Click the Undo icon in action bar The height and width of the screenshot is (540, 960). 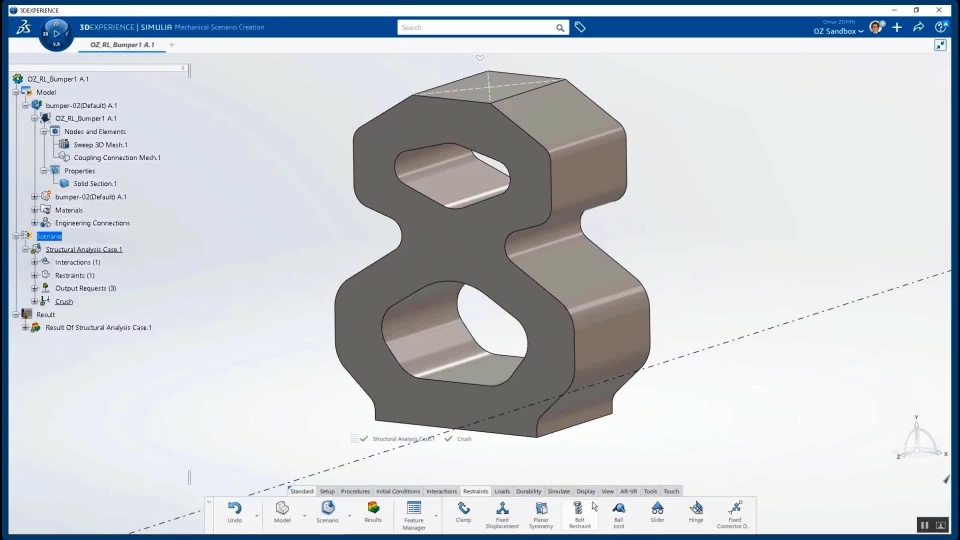point(234,508)
